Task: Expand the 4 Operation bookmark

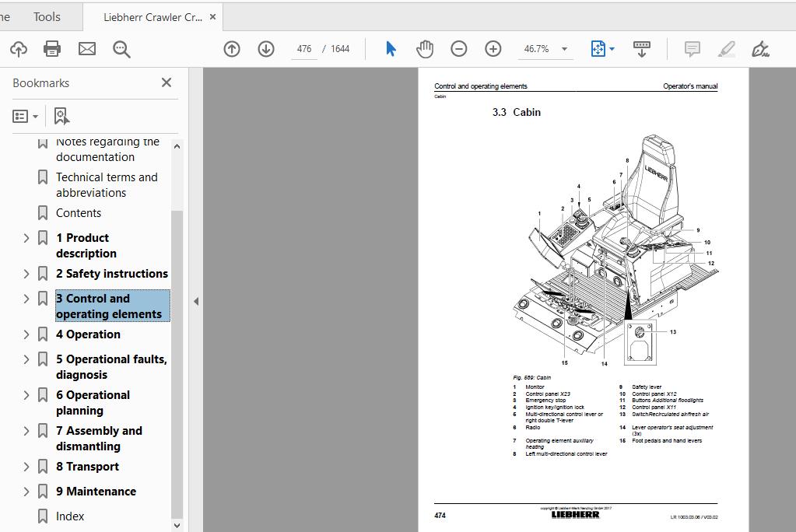Action: pyautogui.click(x=26, y=334)
